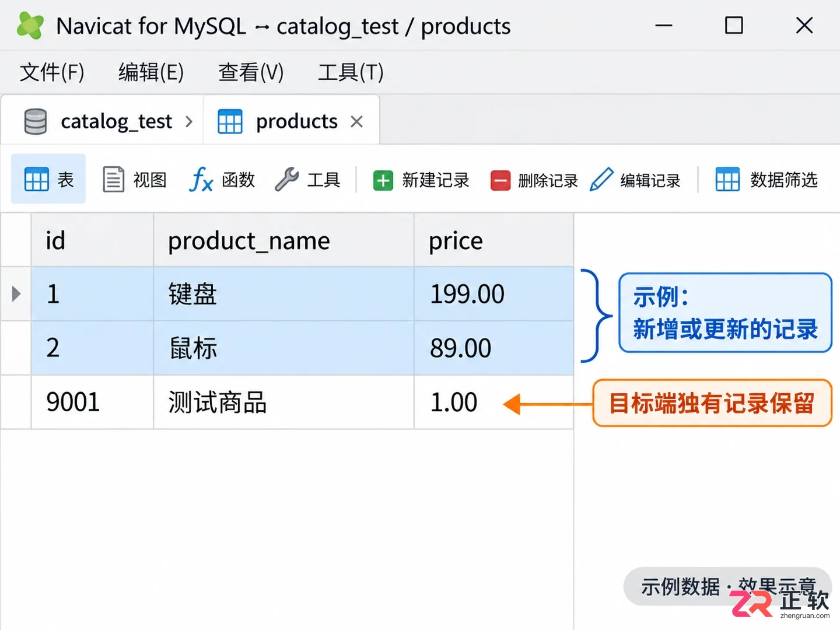Select the id cell 9001
Viewport: 840px width, 630px height.
(92, 402)
